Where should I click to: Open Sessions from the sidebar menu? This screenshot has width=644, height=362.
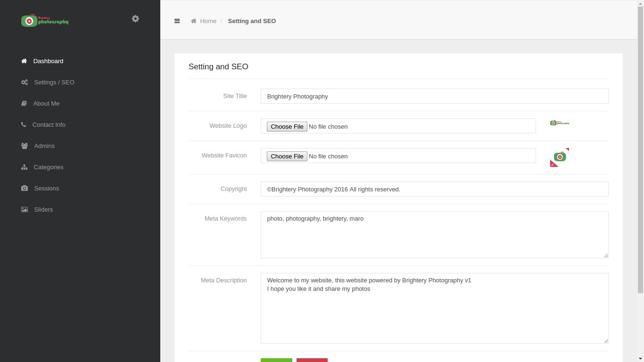pos(46,189)
